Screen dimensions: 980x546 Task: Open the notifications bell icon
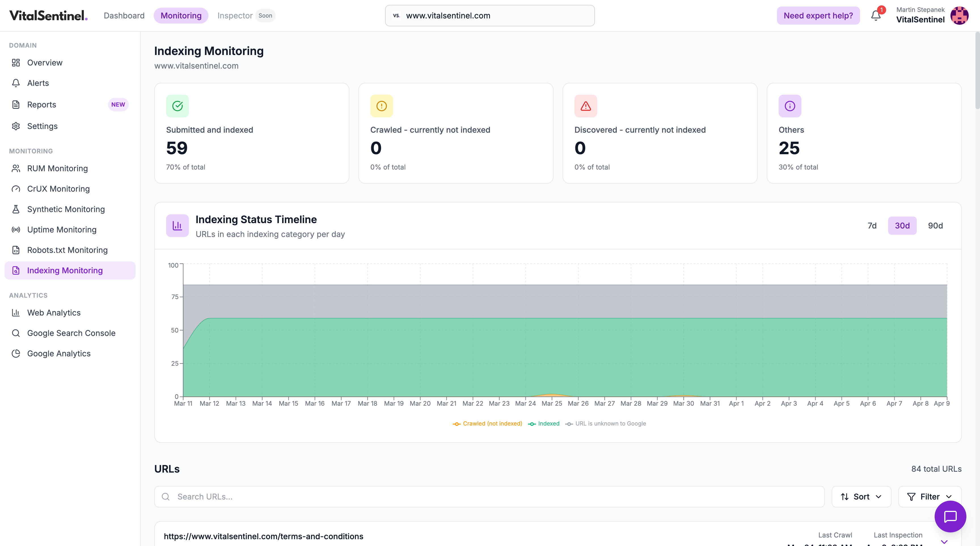pyautogui.click(x=876, y=16)
